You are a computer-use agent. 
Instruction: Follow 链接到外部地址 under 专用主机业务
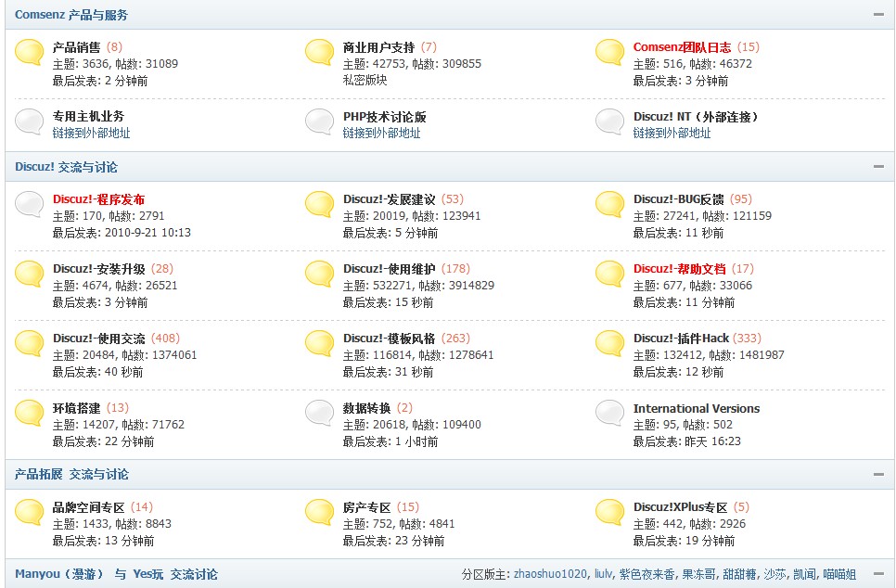92,134
